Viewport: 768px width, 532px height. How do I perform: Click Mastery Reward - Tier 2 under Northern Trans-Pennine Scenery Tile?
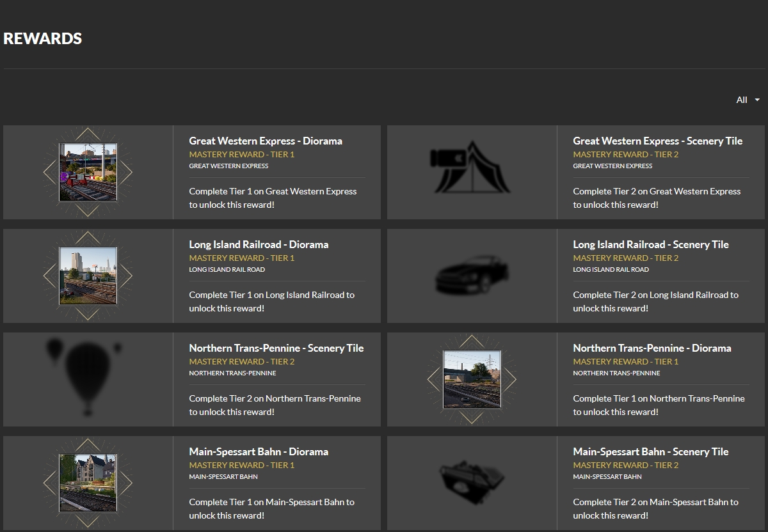[242, 361]
